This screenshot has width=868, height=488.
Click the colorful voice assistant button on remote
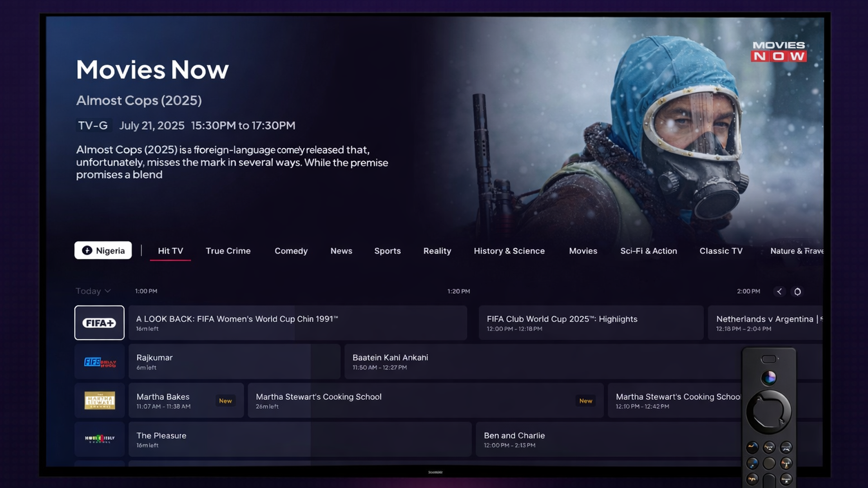click(769, 377)
